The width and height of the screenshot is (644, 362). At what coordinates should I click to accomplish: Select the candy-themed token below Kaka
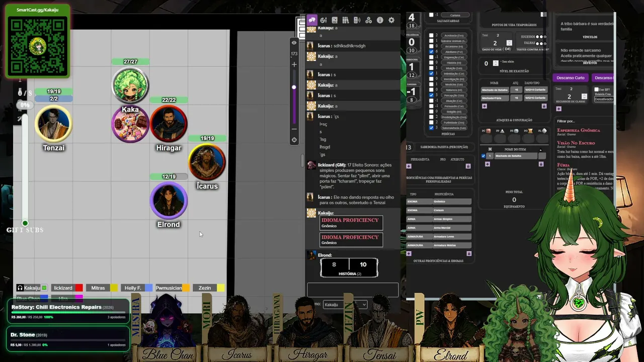click(130, 124)
